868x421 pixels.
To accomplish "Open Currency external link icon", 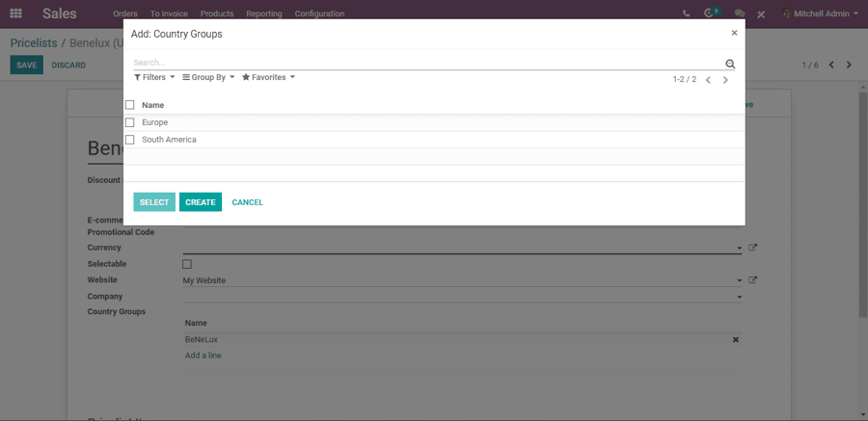I will 752,248.
